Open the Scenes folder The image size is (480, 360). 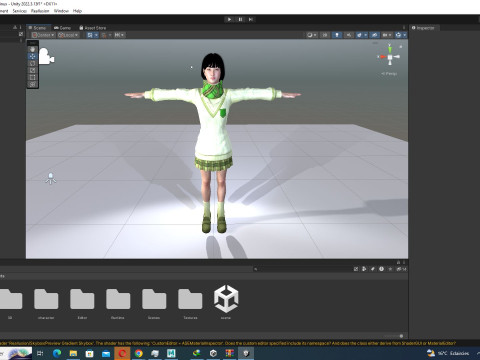click(154, 303)
